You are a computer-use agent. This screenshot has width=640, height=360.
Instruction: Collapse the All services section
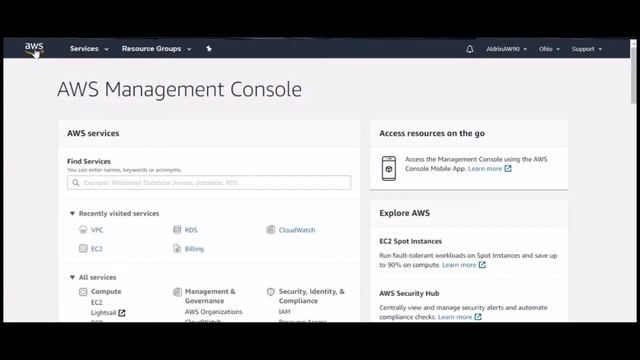72,277
